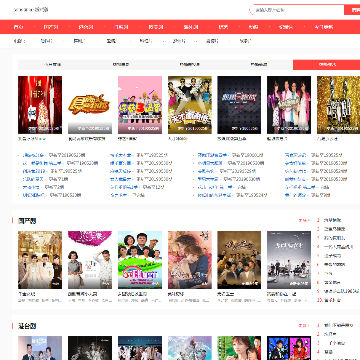This screenshot has height=360, width=360.
Task: Switch to the first grey tab above variety thumbnails
Action: tap(52, 65)
